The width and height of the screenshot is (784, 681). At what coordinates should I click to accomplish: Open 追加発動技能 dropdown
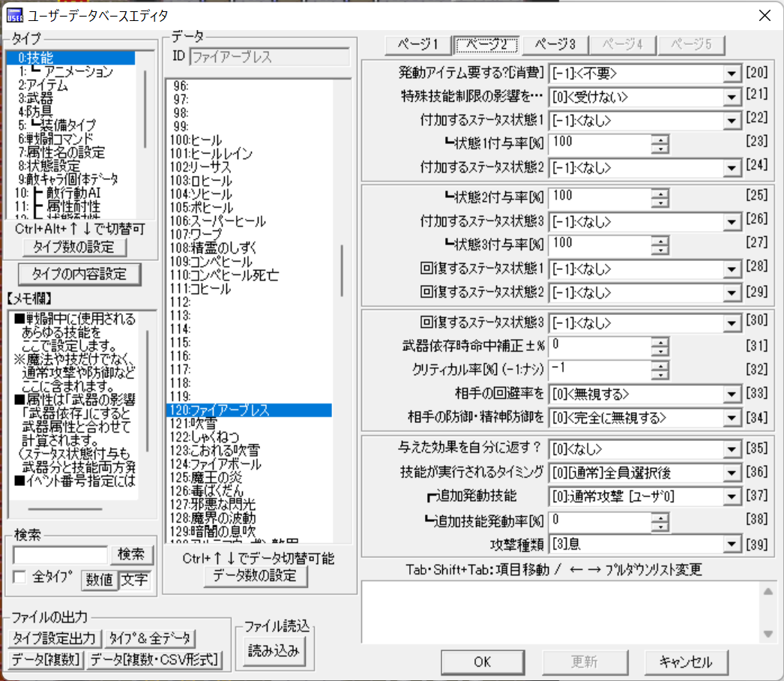pyautogui.click(x=732, y=496)
